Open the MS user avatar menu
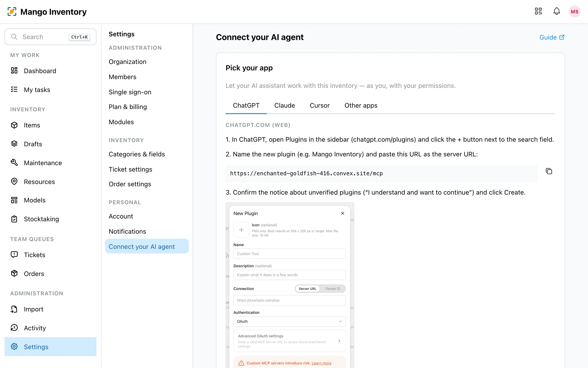Screen dimensions: 588x368 pyautogui.click(x=574, y=11)
